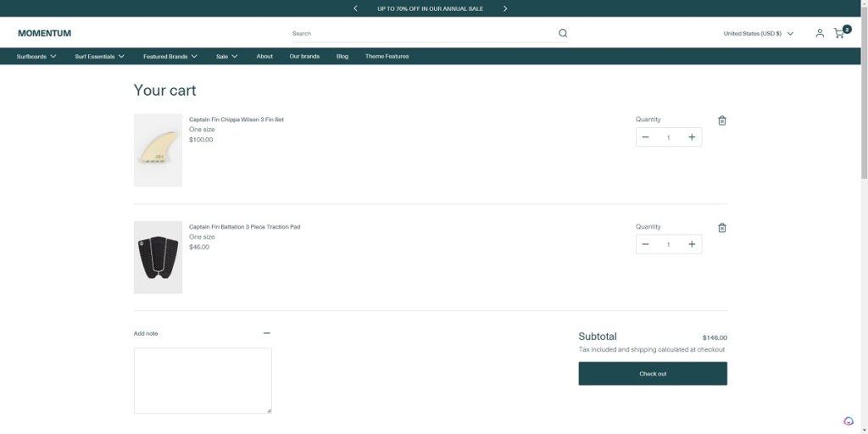Open the Blog menu item
868x434 pixels.
342,57
